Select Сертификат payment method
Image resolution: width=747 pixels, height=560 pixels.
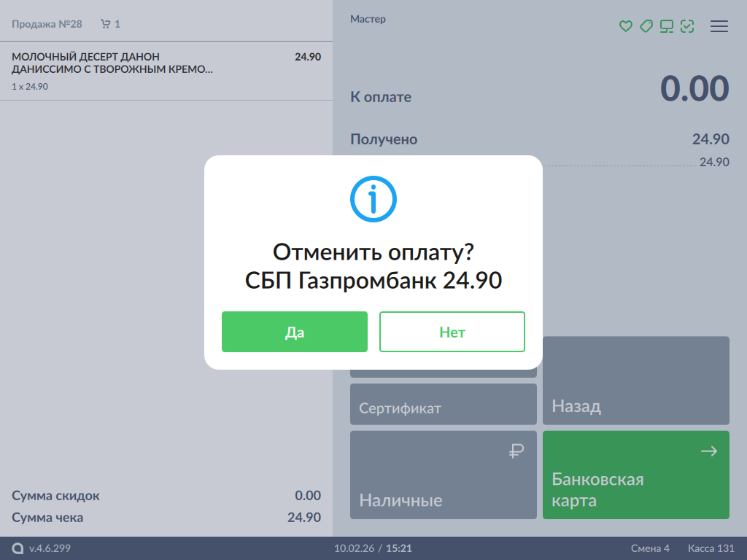(x=444, y=404)
